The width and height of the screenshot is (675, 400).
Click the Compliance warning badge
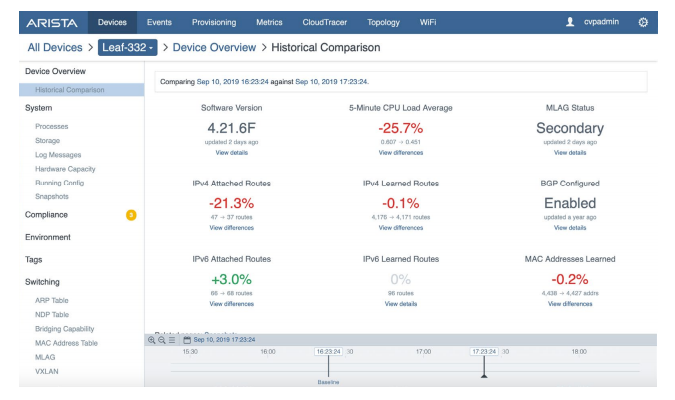coord(131,215)
